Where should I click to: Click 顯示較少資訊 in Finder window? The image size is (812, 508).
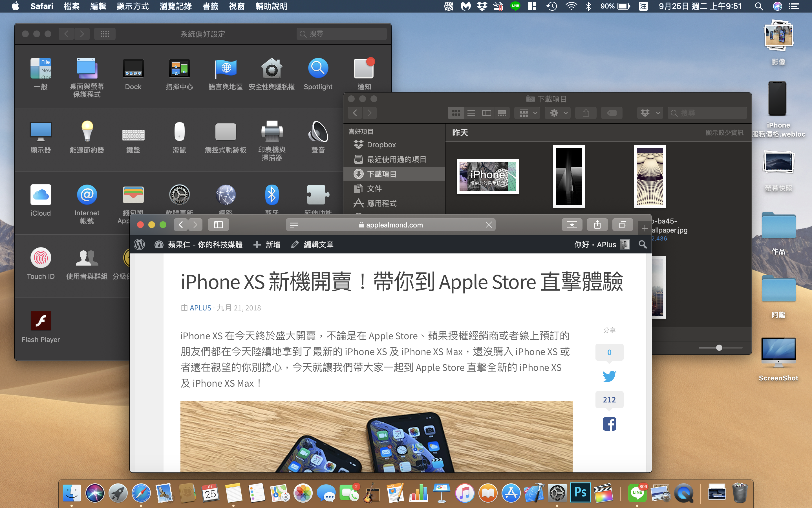(724, 133)
